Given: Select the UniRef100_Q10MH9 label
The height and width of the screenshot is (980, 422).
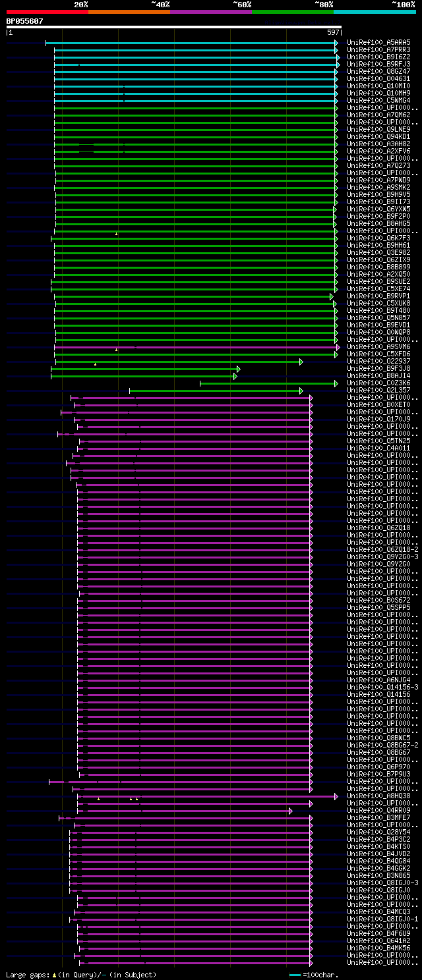Looking at the screenshot, I should pos(378,93).
